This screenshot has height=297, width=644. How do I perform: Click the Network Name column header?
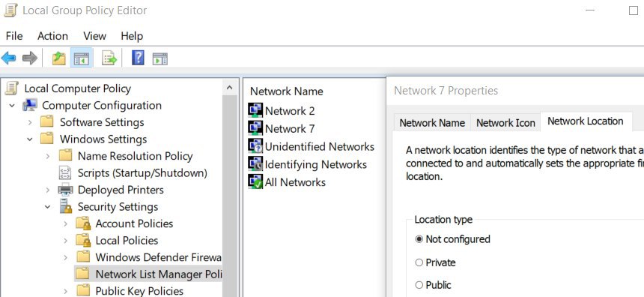tap(287, 91)
